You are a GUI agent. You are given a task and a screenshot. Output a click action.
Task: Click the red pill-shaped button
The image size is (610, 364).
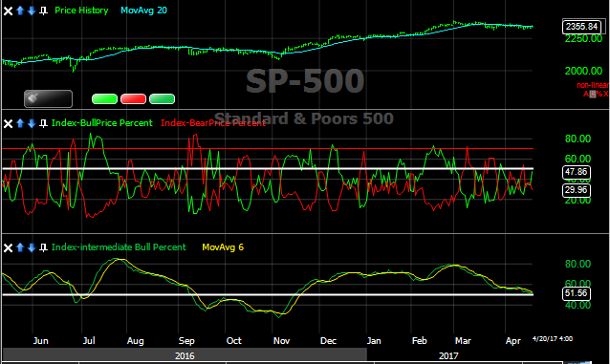[134, 99]
